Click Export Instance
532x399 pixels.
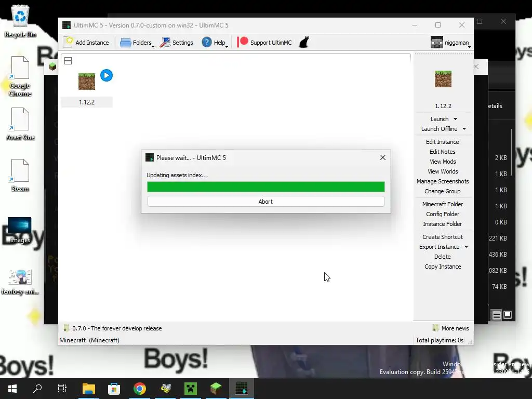point(439,247)
